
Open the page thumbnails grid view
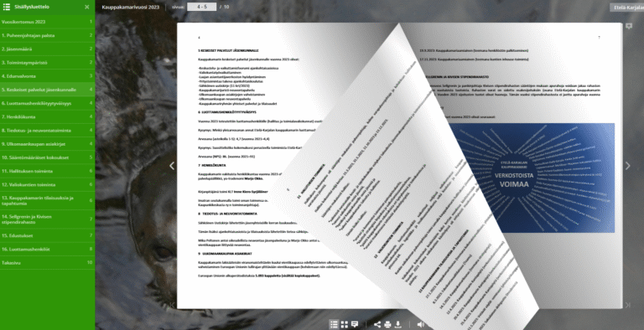click(345, 325)
